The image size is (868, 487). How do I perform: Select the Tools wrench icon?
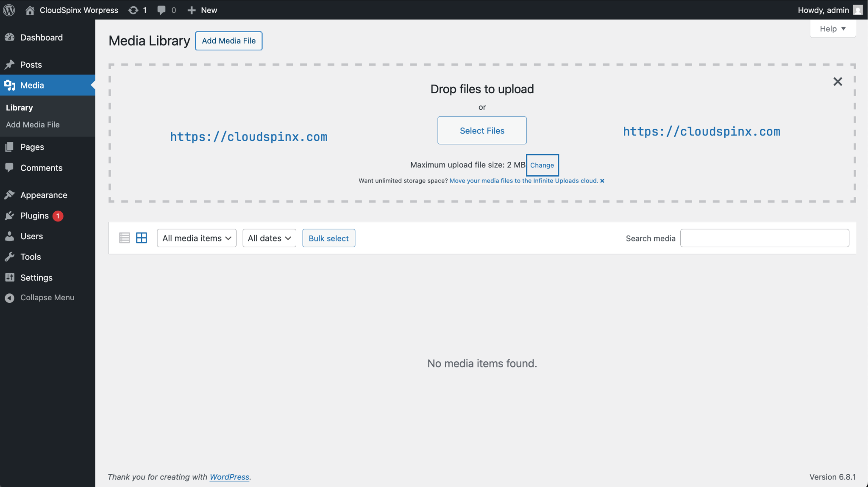10,257
